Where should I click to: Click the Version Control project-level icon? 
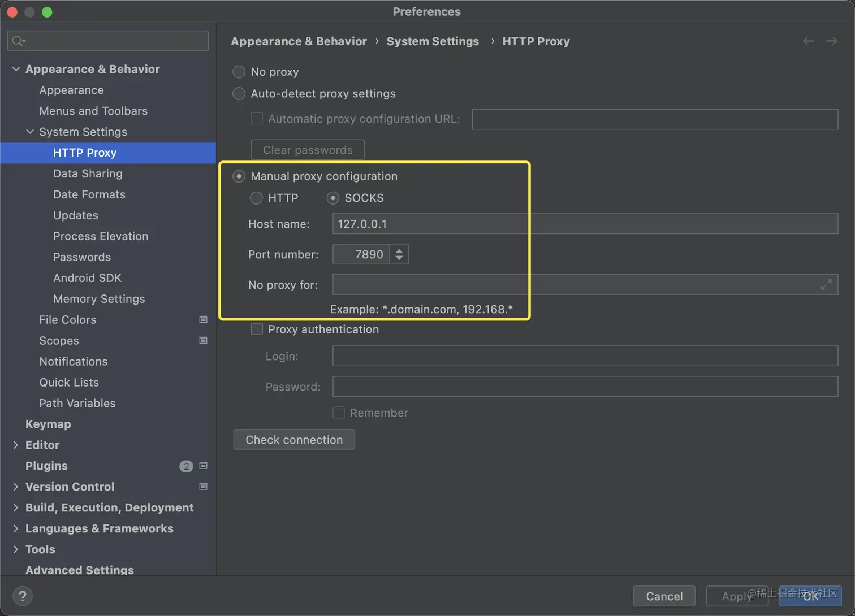[204, 487]
